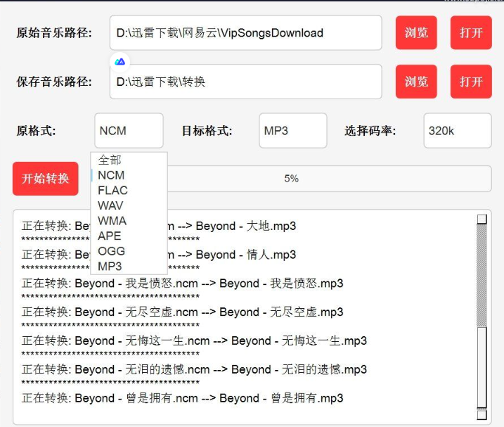Open the source format NCM dropdown

pyautogui.click(x=129, y=131)
